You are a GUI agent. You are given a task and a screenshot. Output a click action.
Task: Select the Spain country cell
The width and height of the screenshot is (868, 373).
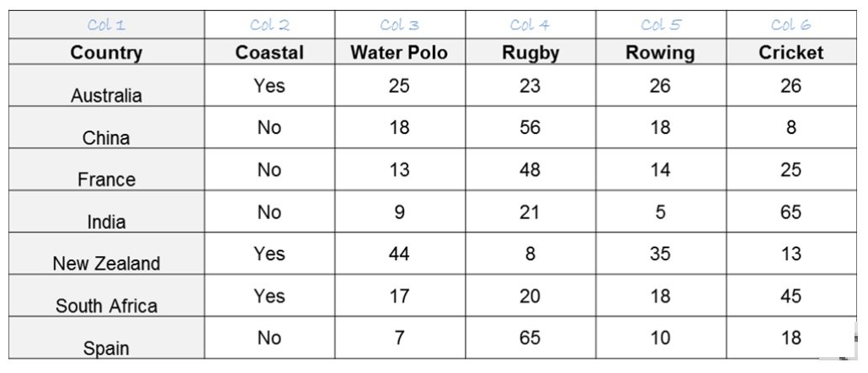[x=106, y=348]
